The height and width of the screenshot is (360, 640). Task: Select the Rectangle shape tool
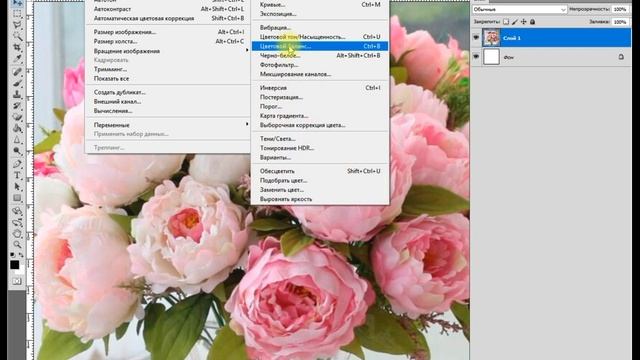(17, 198)
